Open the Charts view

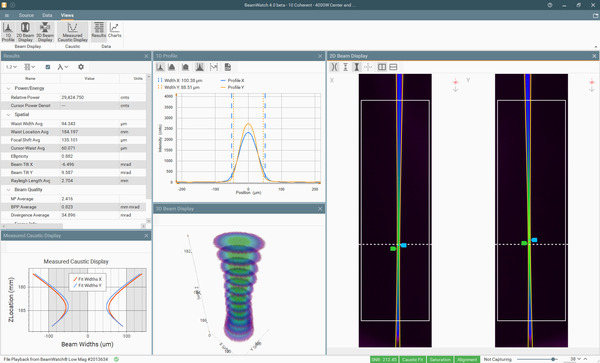tap(114, 30)
